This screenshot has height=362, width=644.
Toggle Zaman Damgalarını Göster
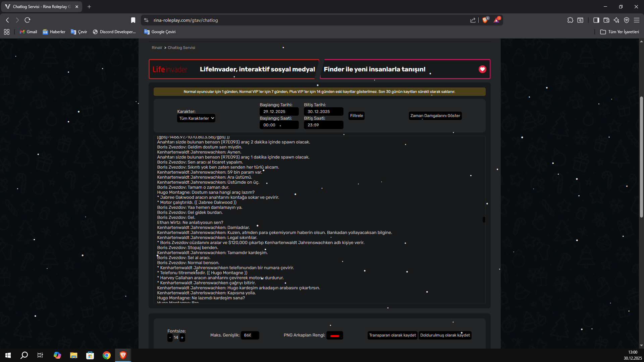point(435,116)
